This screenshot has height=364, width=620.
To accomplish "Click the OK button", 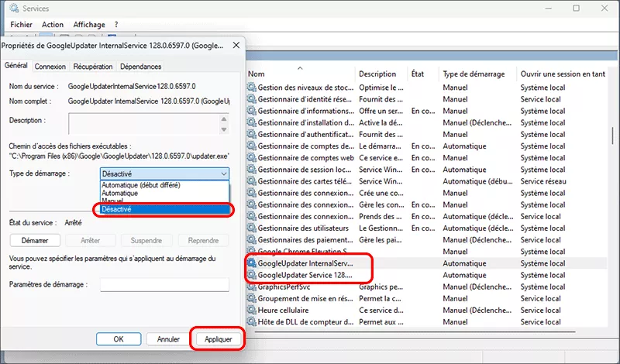I will coord(119,339).
